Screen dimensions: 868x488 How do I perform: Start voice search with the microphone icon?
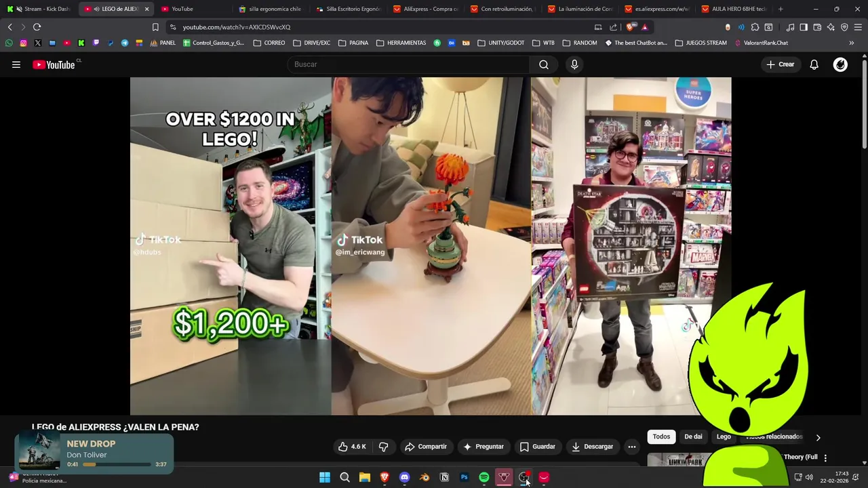(574, 64)
